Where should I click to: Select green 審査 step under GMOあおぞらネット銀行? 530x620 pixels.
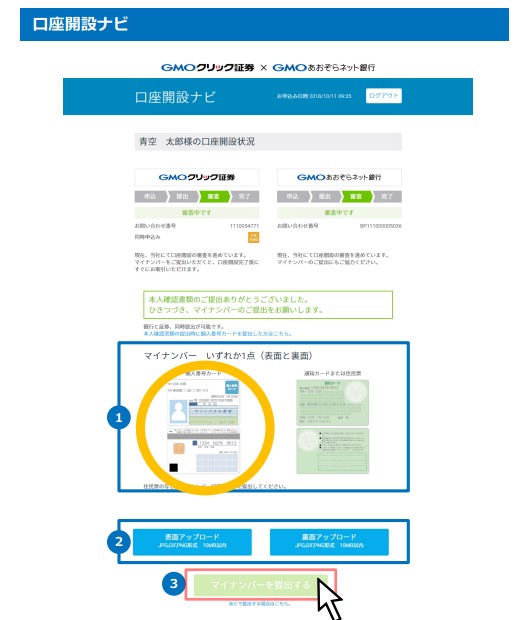[356, 197]
